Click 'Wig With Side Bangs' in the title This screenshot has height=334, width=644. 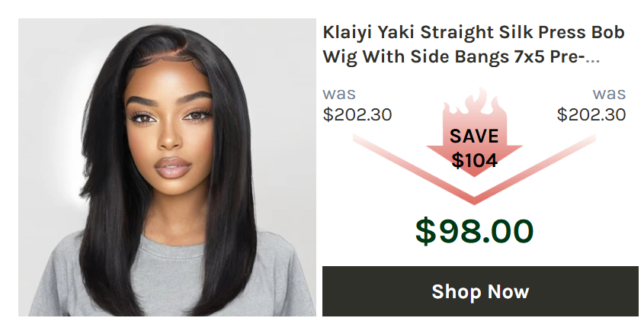[415, 56]
